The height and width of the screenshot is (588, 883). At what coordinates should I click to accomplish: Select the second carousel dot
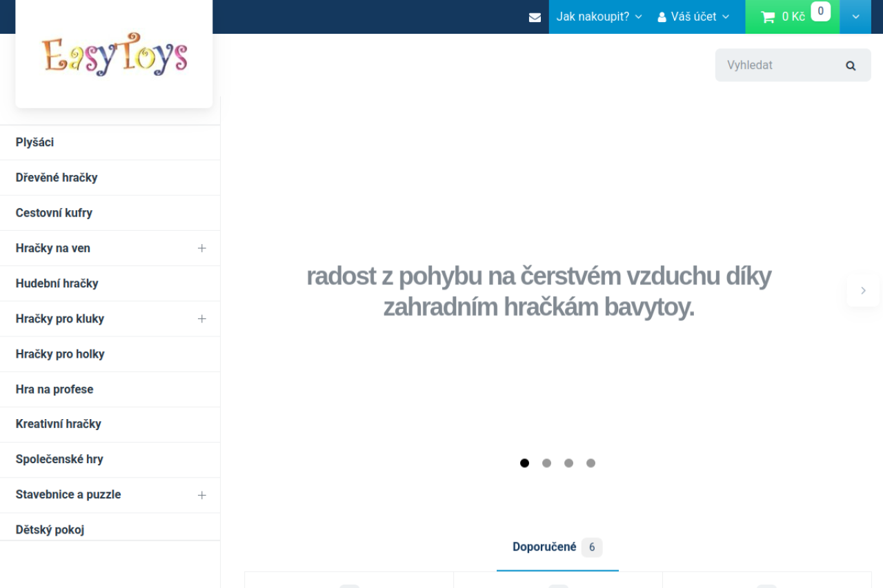[x=546, y=463]
